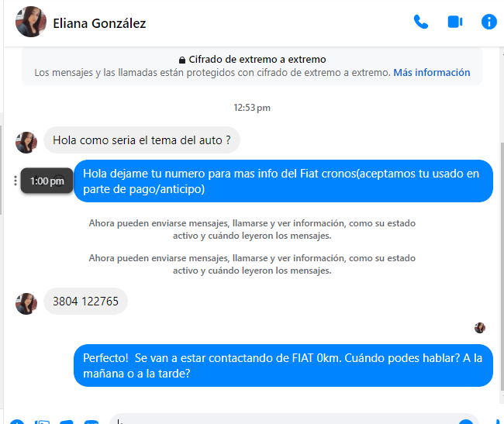
Task: Start a voice call with Eliana González
Action: [x=421, y=22]
